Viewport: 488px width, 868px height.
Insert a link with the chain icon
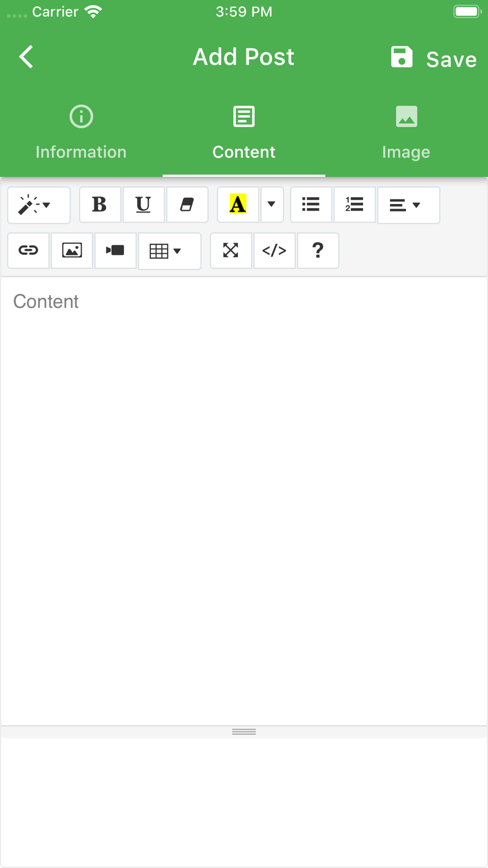pyautogui.click(x=28, y=250)
